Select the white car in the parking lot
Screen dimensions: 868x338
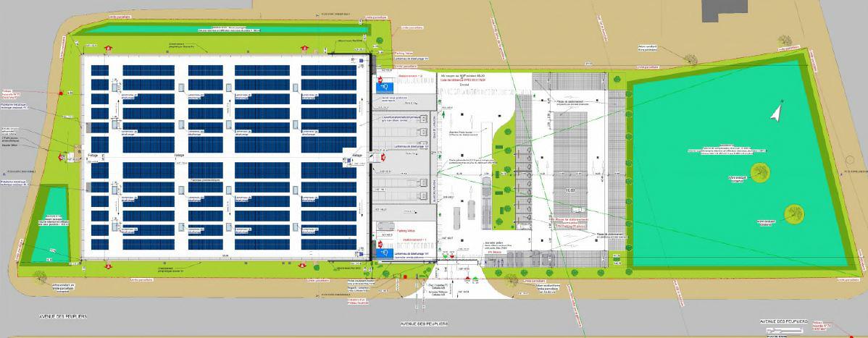[578, 210]
